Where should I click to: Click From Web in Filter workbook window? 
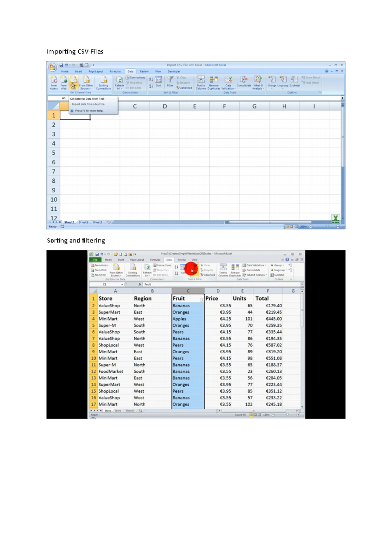click(99, 270)
